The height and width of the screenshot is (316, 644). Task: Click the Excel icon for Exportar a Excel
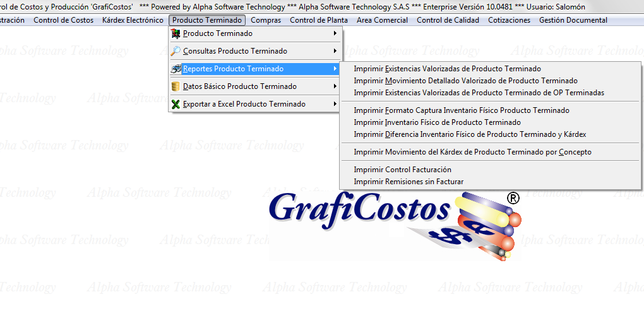pos(176,104)
